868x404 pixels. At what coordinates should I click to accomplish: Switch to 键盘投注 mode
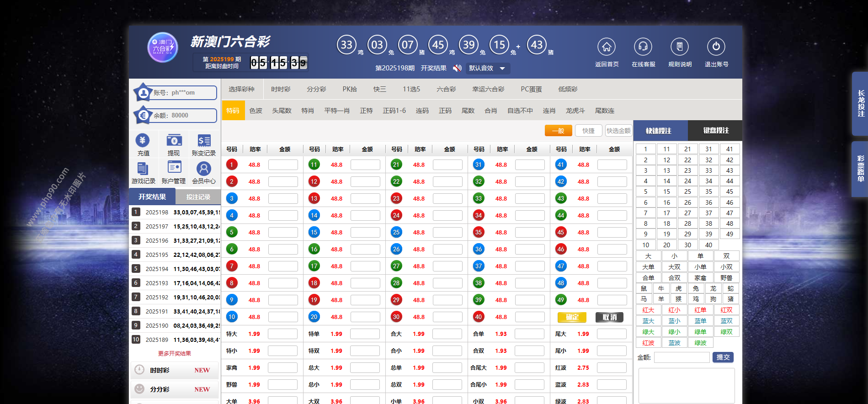[715, 131]
